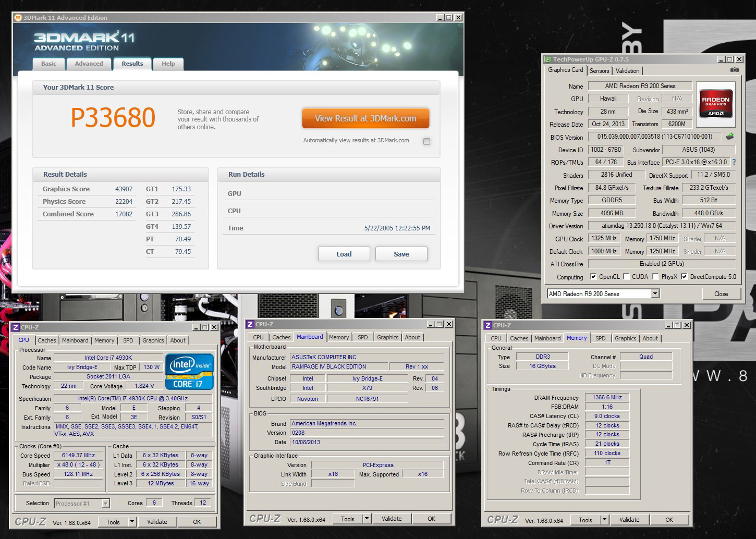The image size is (756, 539).
Task: Click the GPU name field AMD Radeon R9 200 Series
Action: click(640, 86)
